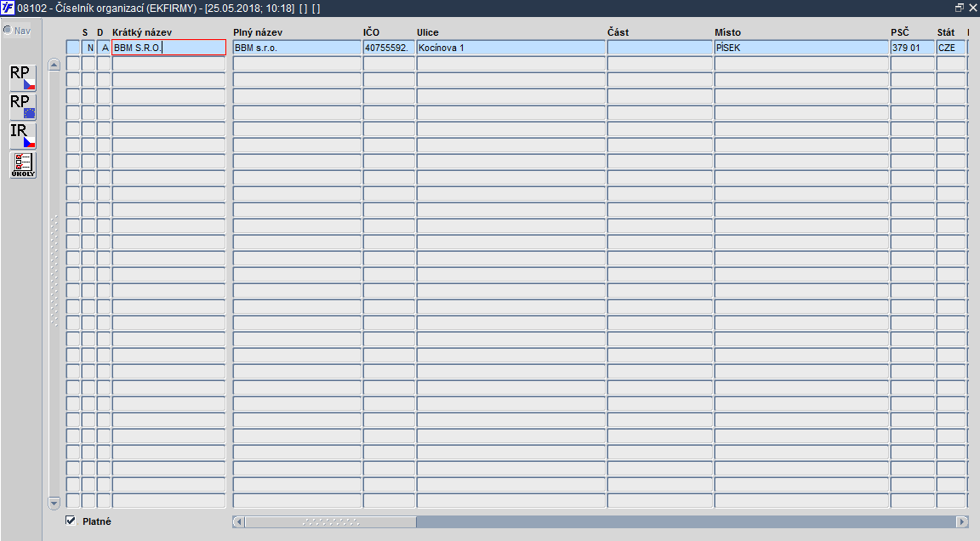Screen dimensions: 980x541
Task: Click the Krátký název field BBM S.R.O.
Action: click(x=168, y=48)
